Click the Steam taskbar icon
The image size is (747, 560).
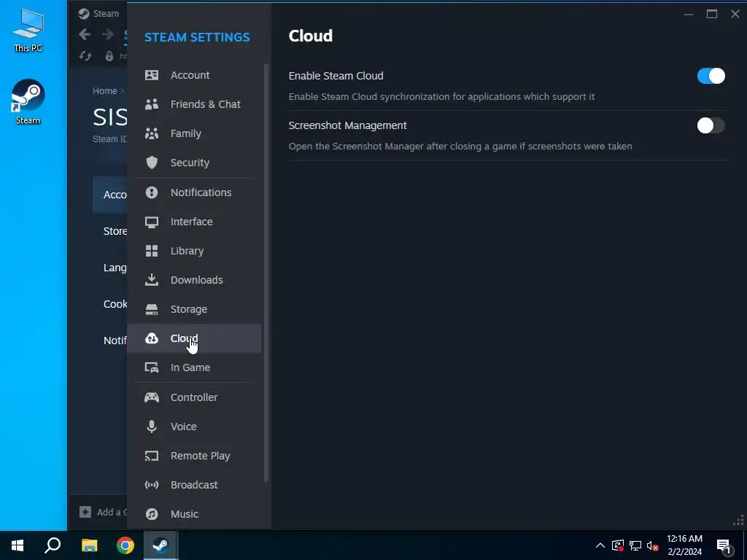(x=161, y=545)
